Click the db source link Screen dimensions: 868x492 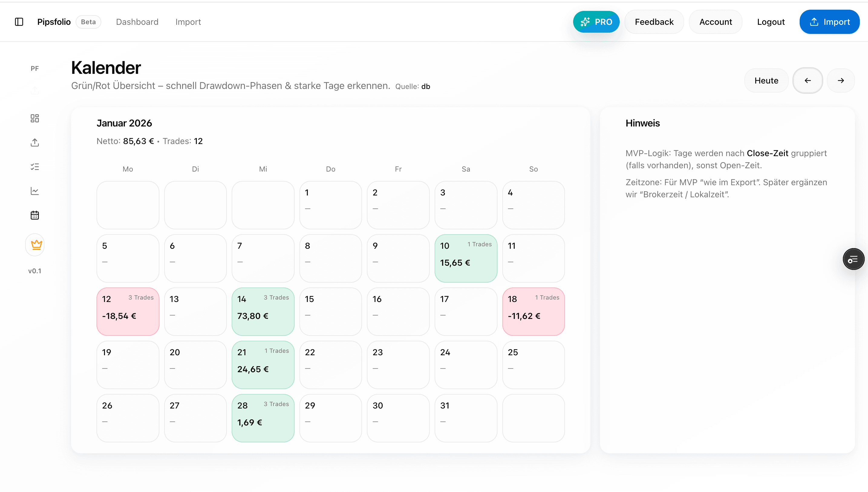pos(426,86)
